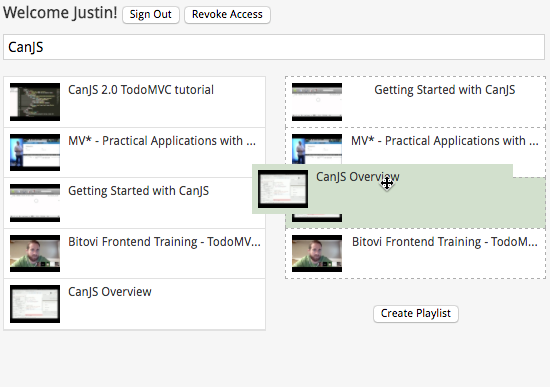The height and width of the screenshot is (387, 550).
Task: Click MV* Practical Applications title in results
Action: click(x=162, y=141)
